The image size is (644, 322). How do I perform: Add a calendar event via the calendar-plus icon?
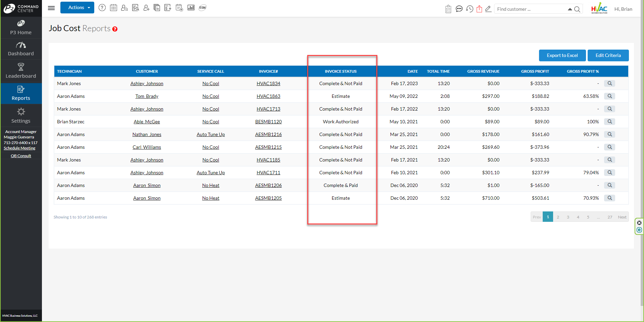179,7
